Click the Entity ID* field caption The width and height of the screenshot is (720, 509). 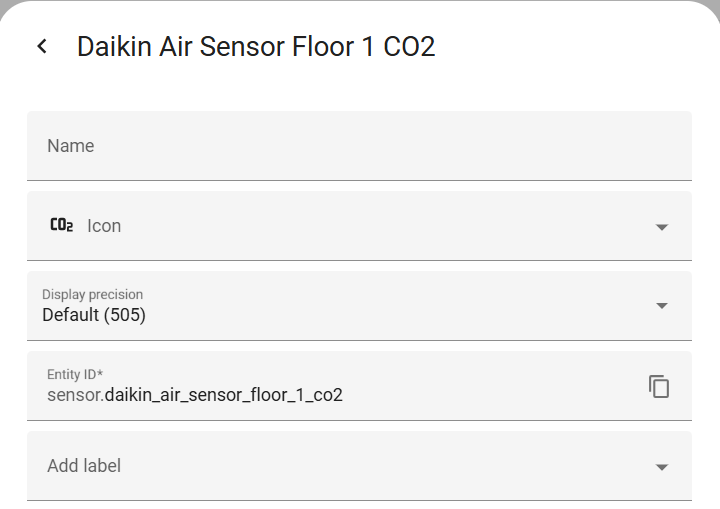(75, 374)
